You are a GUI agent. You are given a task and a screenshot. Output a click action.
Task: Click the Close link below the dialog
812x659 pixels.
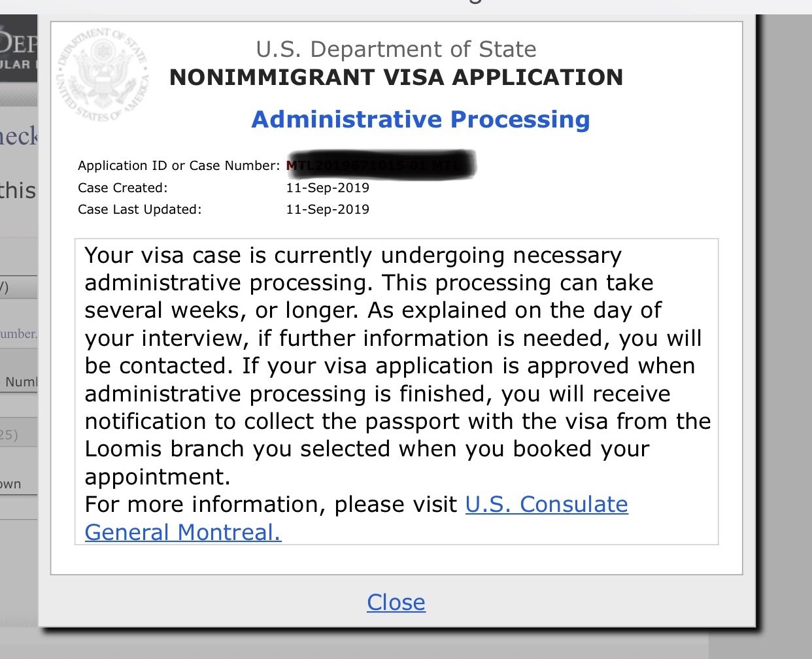[x=396, y=602]
